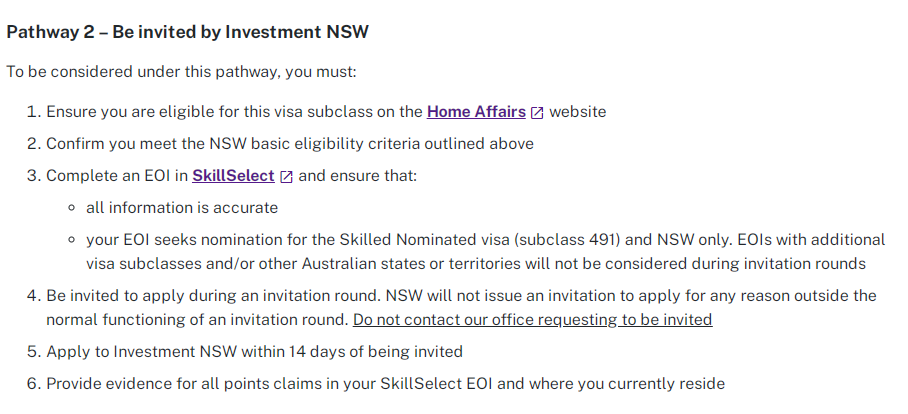Click "normal functioning of an invitation round" text
This screenshot has height=414, width=908.
196,320
